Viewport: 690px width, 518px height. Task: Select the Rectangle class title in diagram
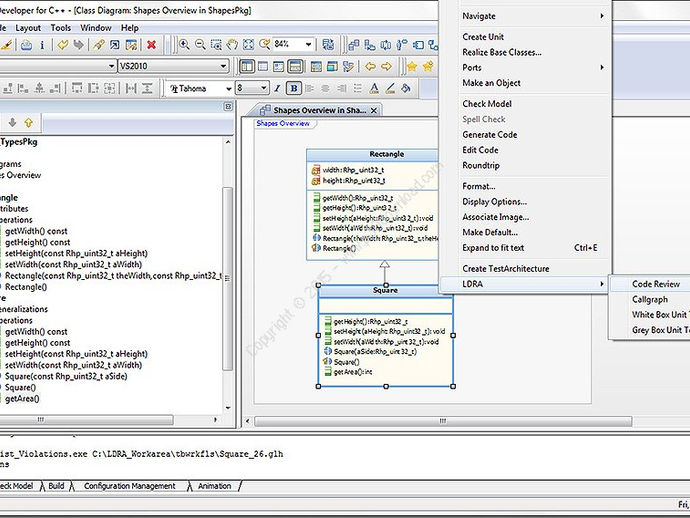pos(386,154)
